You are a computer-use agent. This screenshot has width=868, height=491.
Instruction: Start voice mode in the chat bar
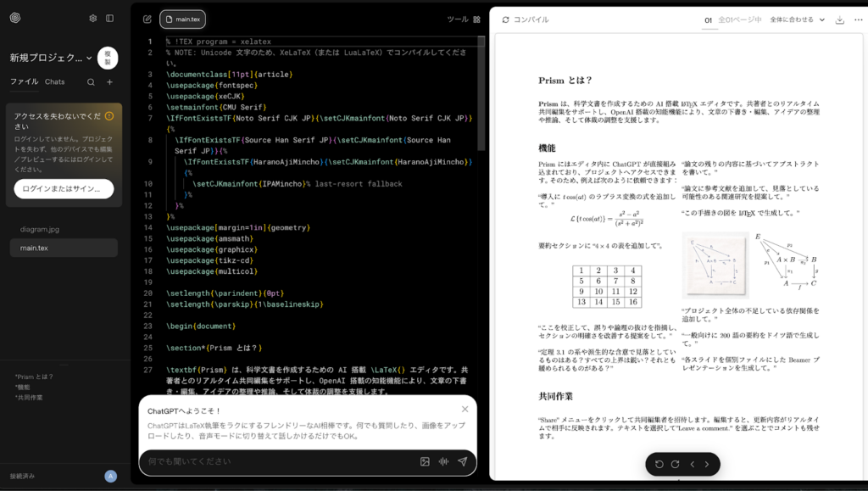pyautogui.click(x=442, y=461)
